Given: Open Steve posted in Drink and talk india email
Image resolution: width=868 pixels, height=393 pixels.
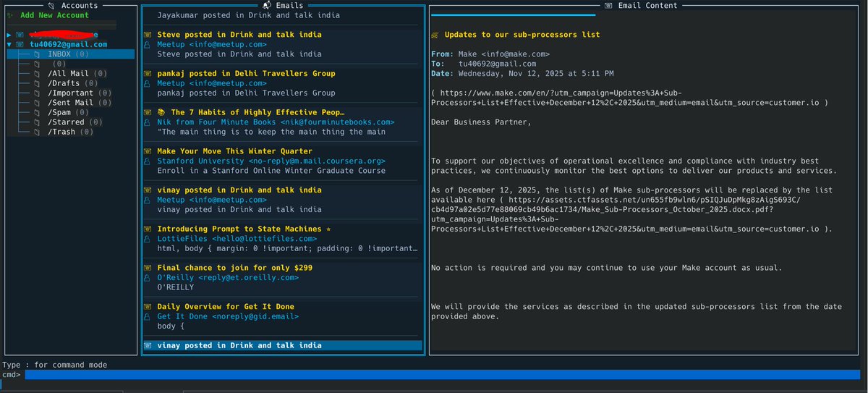Looking at the screenshot, I should pos(239,35).
